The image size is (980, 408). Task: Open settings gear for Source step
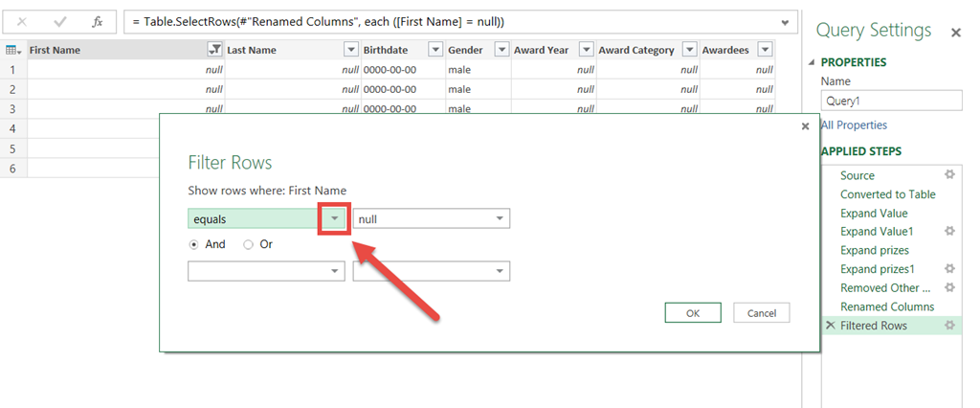coord(949,175)
